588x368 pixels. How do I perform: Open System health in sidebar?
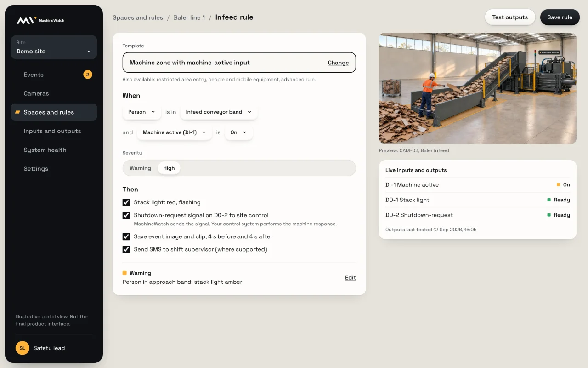[x=54, y=150]
